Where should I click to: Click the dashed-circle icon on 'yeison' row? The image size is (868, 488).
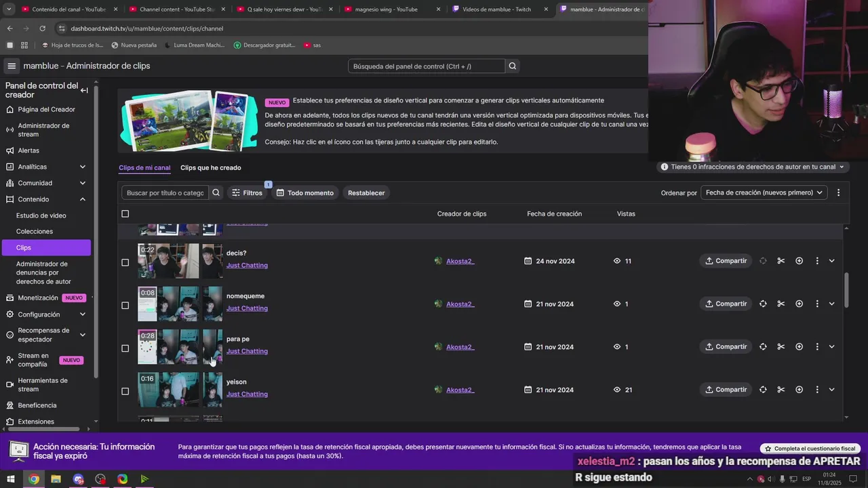coord(763,390)
